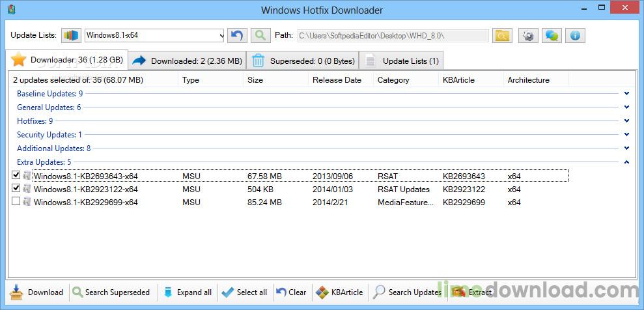Expand the Additional Updates group chevron
644x310 pixels.
(x=627, y=148)
